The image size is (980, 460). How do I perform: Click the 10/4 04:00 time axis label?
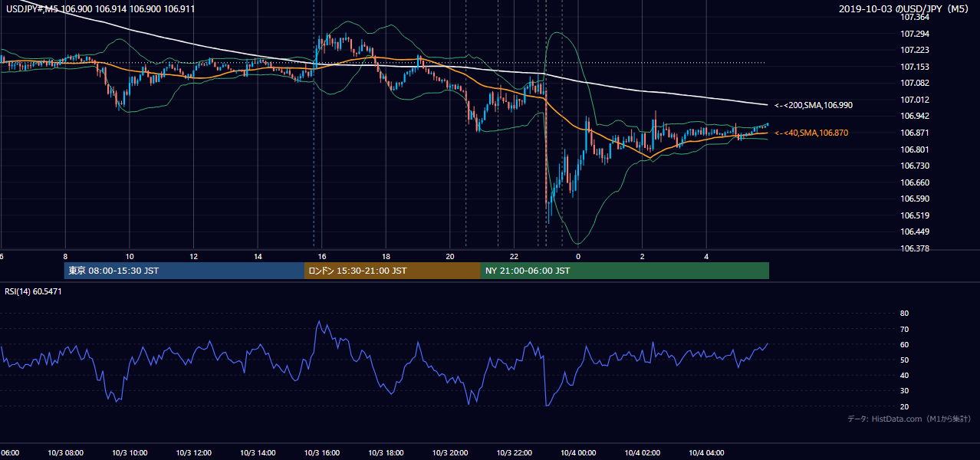click(x=706, y=453)
